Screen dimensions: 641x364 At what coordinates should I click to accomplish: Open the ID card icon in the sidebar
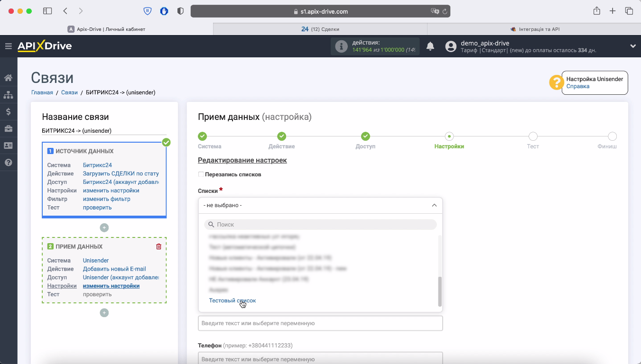[x=8, y=146]
